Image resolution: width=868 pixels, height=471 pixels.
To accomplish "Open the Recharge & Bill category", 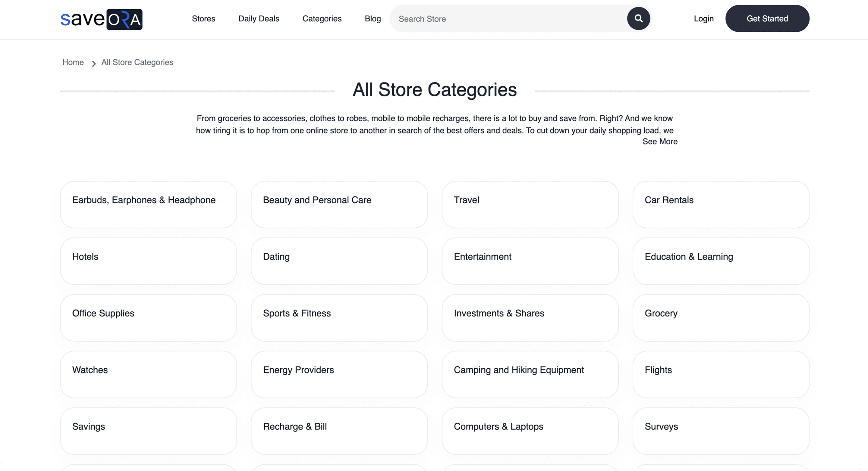I will click(x=339, y=431).
